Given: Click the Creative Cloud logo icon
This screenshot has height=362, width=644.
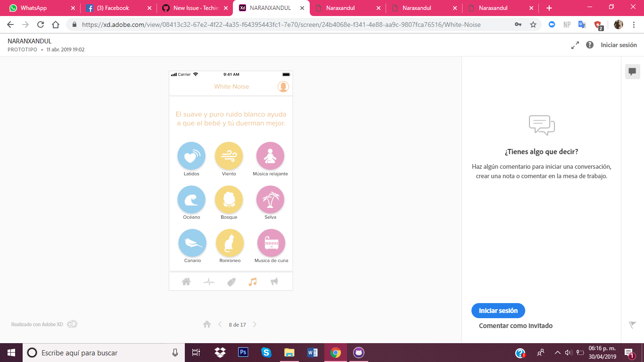Looking at the screenshot, I should pos(72,324).
